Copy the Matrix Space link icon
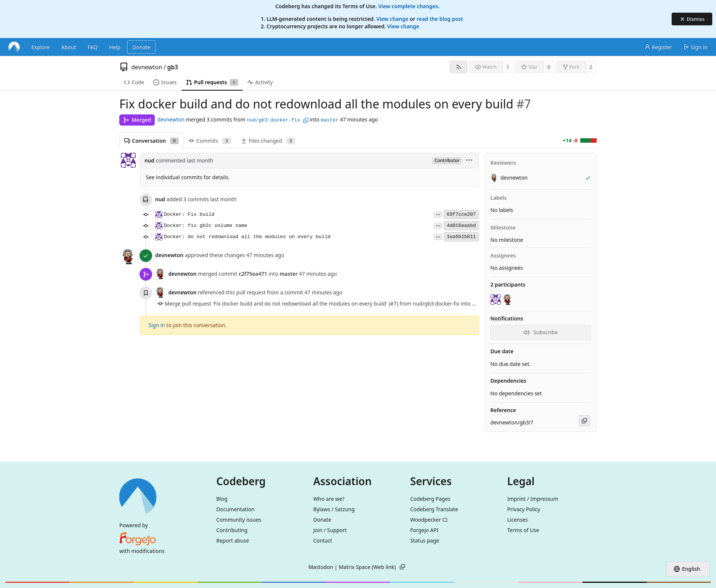The height and width of the screenshot is (588, 716). coord(402,567)
